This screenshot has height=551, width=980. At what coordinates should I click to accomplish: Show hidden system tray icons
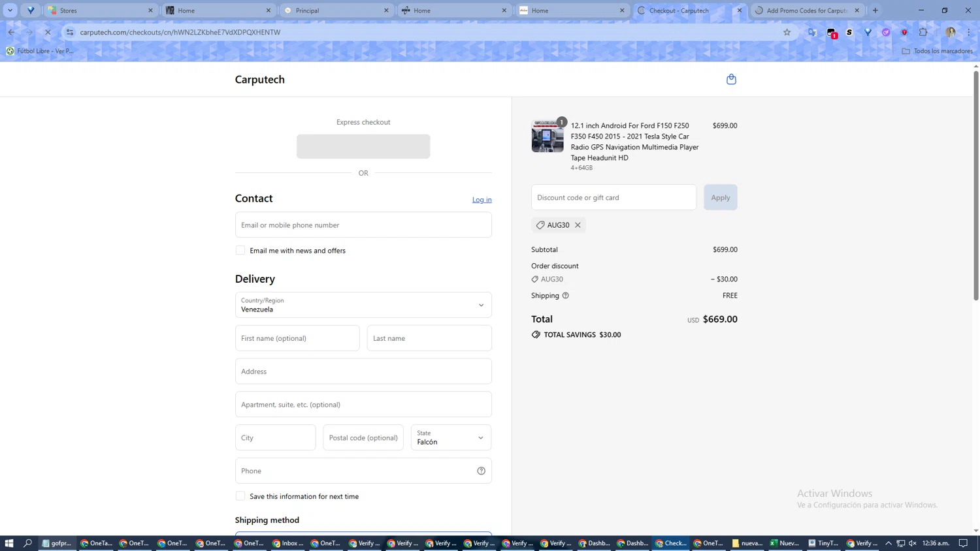889,543
